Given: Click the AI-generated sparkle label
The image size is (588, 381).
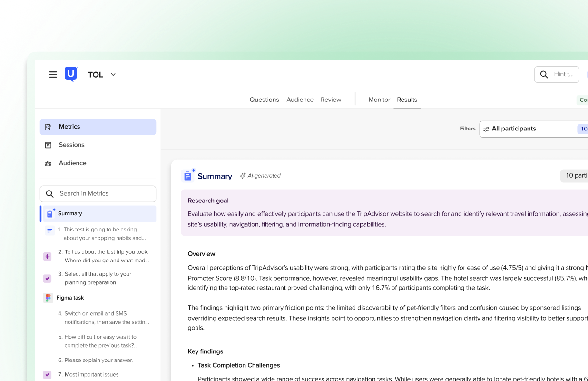Looking at the screenshot, I should click(x=260, y=176).
